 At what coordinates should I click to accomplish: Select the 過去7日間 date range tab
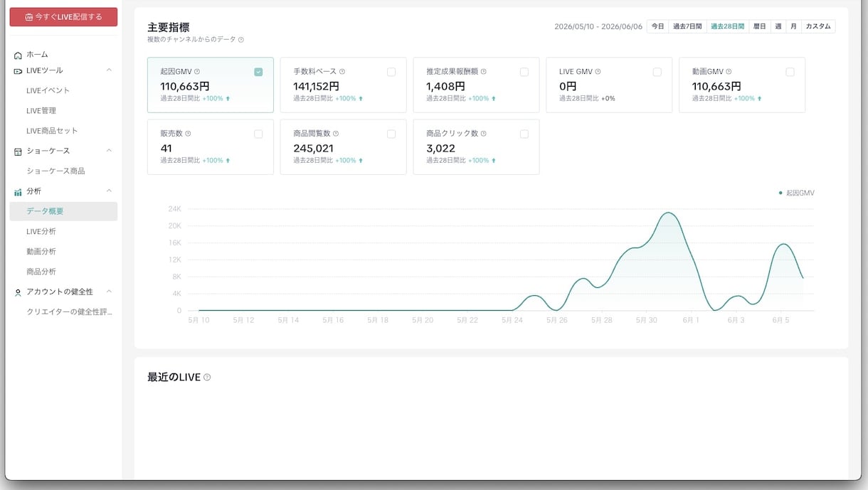tap(687, 26)
